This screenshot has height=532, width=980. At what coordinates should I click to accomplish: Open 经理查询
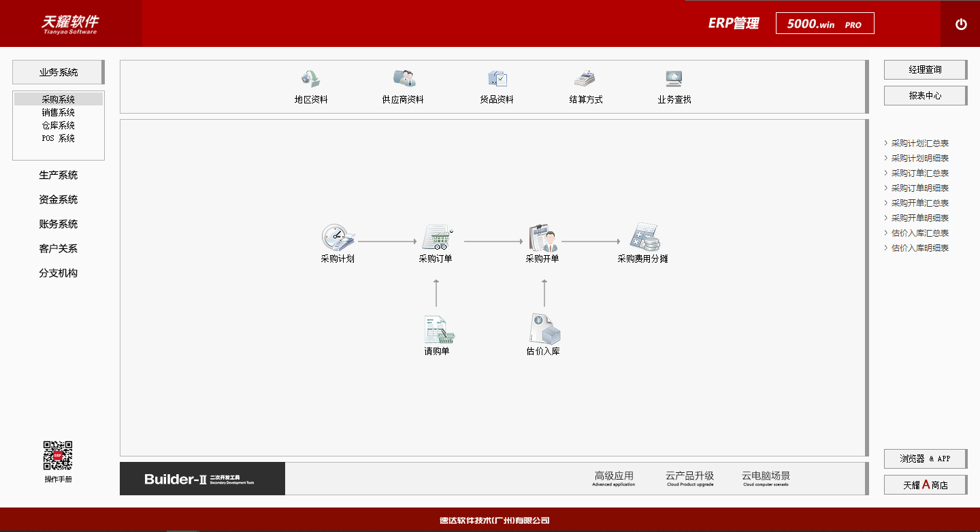click(924, 69)
